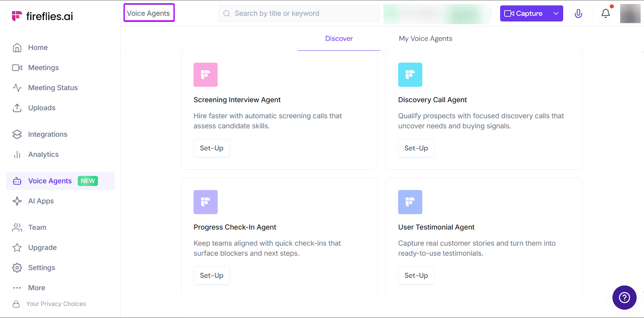Click the Meeting Status pulse icon

click(x=17, y=88)
